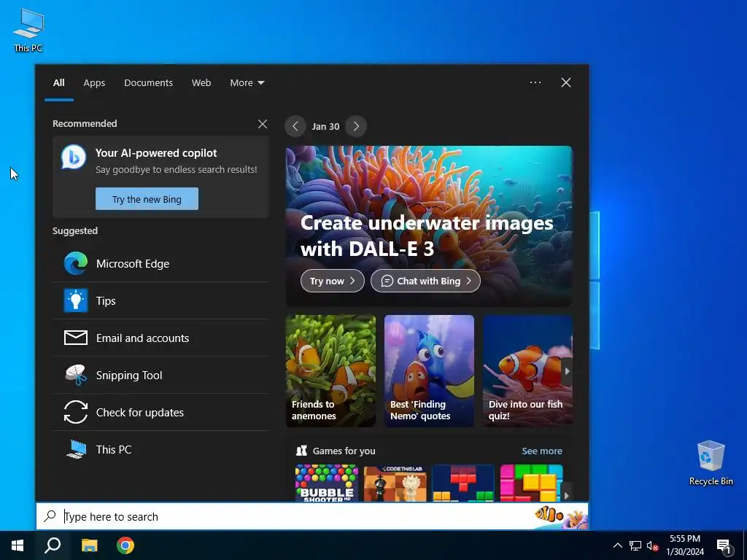Screen dimensions: 747x560
Task: Go to previous day arrow
Action: pyautogui.click(x=295, y=126)
